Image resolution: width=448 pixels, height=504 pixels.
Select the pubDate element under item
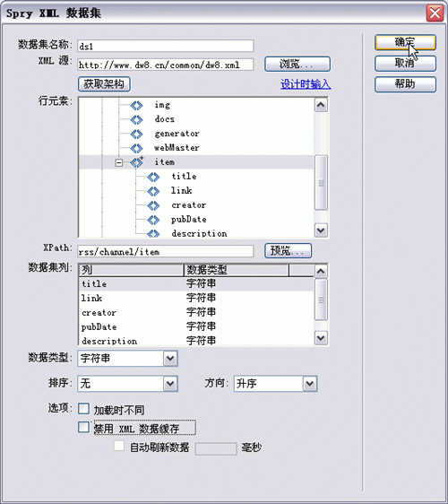click(188, 220)
